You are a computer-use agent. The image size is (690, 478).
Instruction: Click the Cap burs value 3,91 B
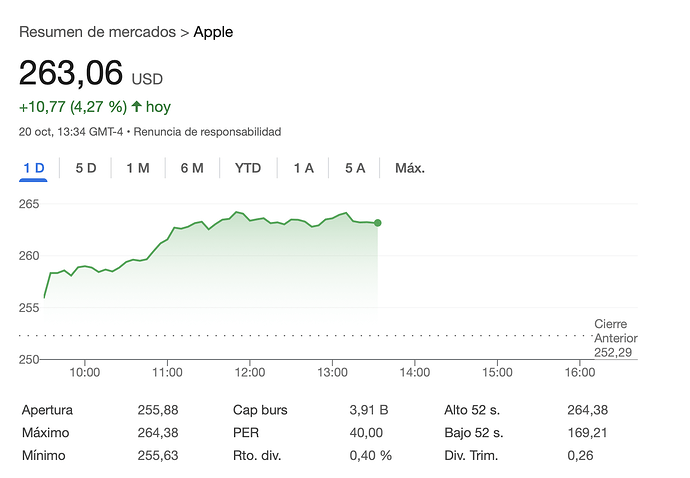click(x=367, y=410)
